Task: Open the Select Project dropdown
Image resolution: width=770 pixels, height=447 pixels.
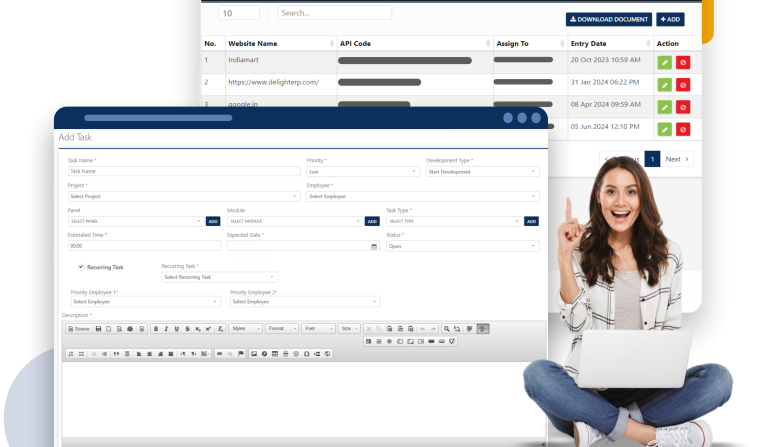Action: tap(184, 196)
